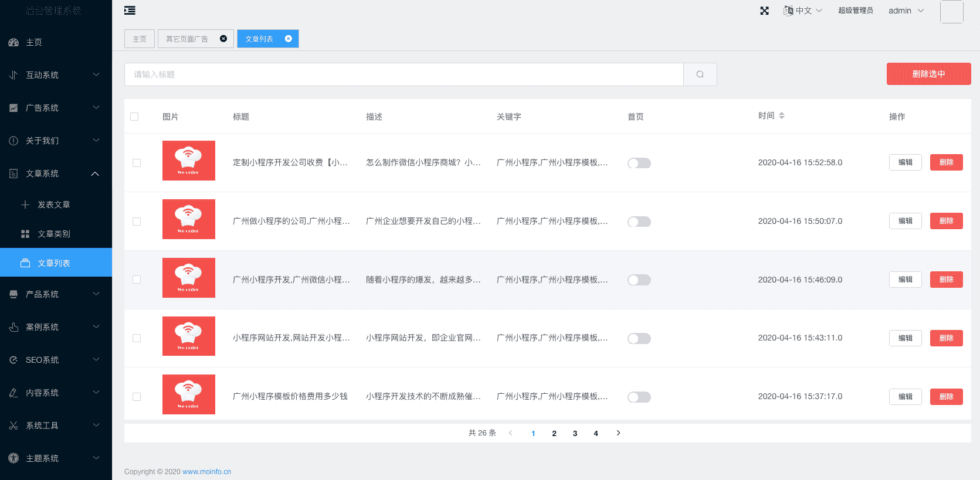Viewport: 980px width, 480px height.
Task: Check the checkbox for the 15:46:09 article
Action: [x=137, y=280]
